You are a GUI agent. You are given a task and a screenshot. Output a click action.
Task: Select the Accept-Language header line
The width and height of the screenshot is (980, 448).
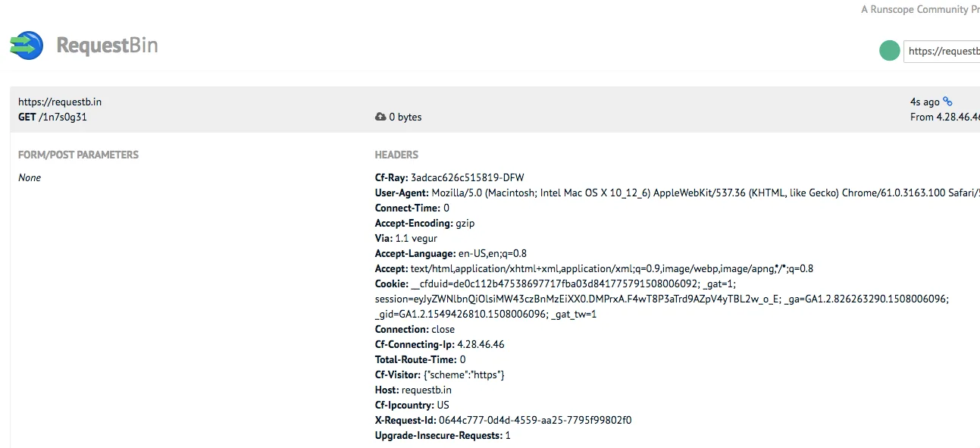click(451, 253)
